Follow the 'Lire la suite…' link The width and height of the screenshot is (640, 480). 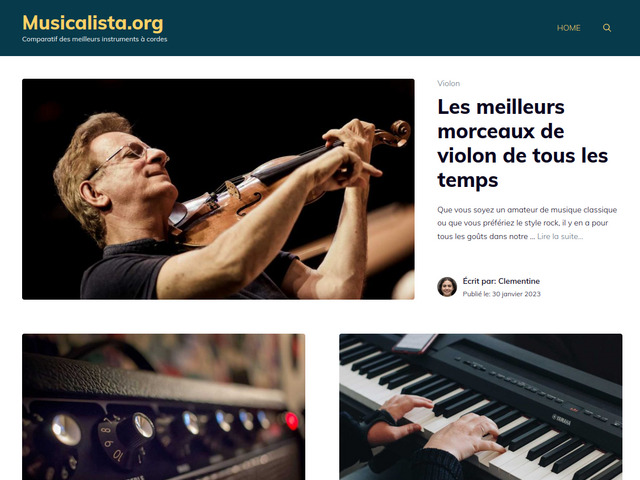pos(560,236)
